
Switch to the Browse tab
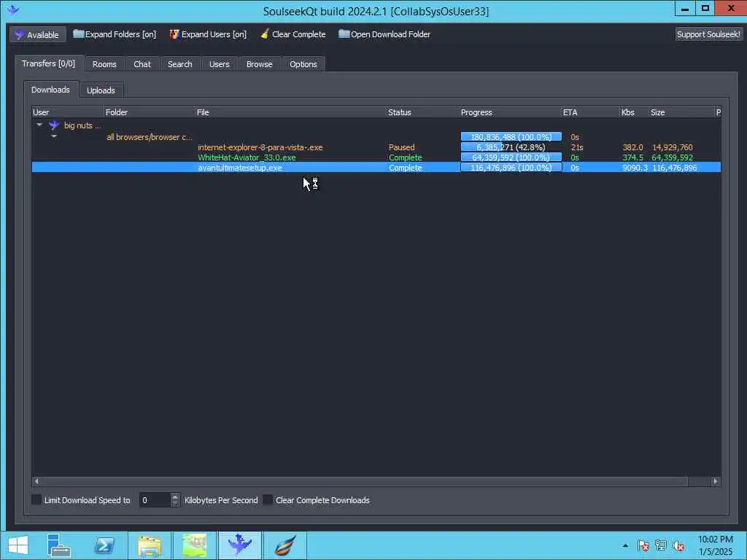tap(259, 64)
